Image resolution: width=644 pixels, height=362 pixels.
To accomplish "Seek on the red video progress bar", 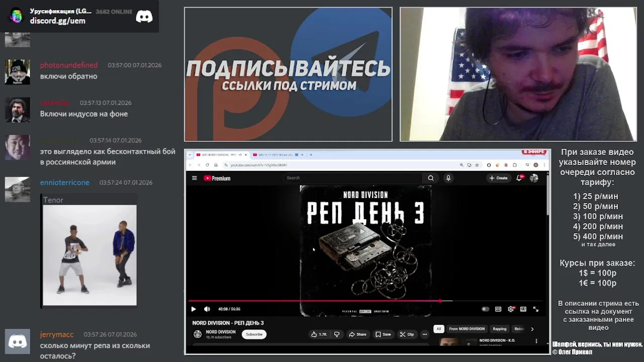I will point(366,301).
